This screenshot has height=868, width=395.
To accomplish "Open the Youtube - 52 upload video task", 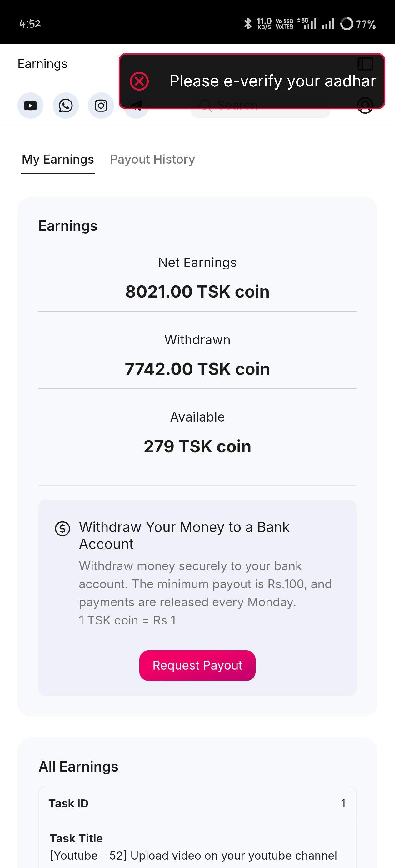I will click(193, 855).
